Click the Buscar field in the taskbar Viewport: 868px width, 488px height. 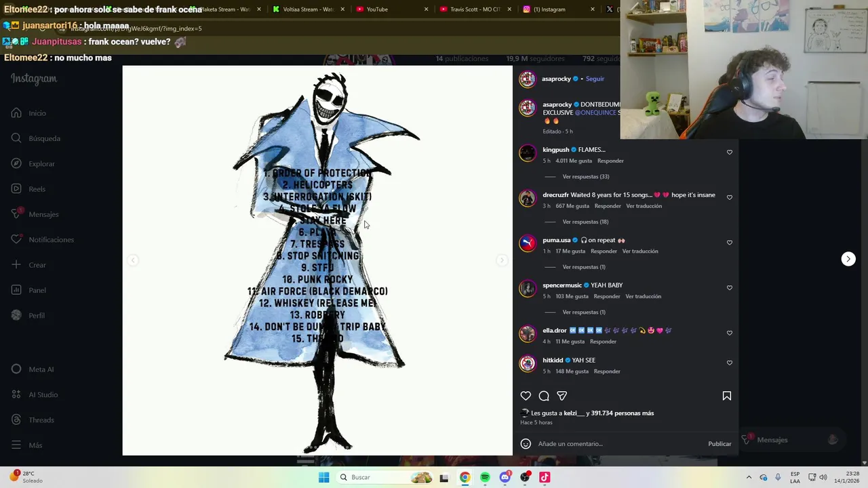384,478
